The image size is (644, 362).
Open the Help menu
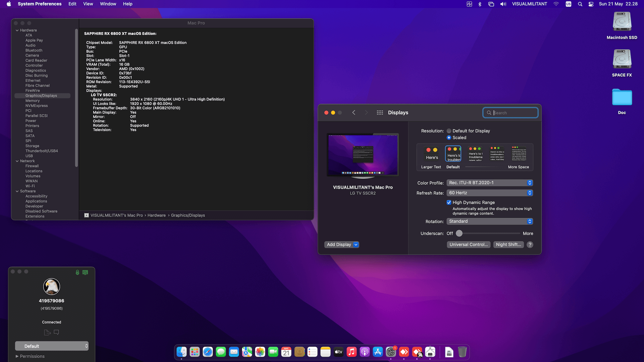[128, 4]
